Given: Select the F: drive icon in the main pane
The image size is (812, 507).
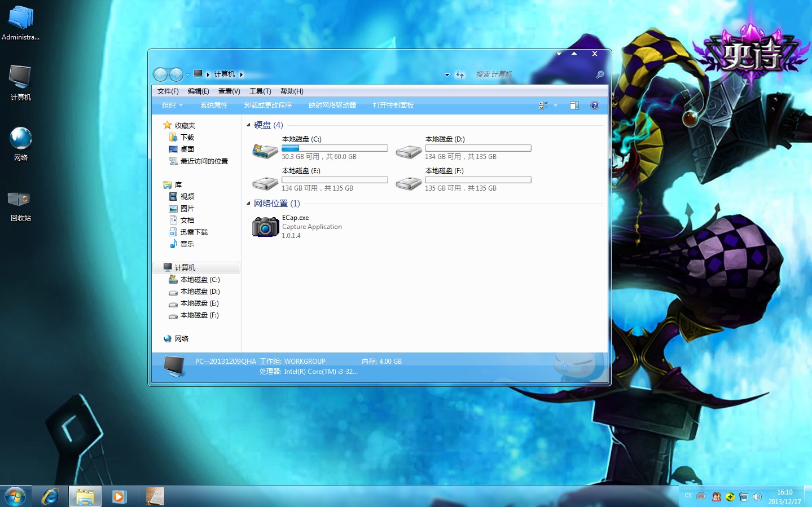Looking at the screenshot, I should pos(409,183).
